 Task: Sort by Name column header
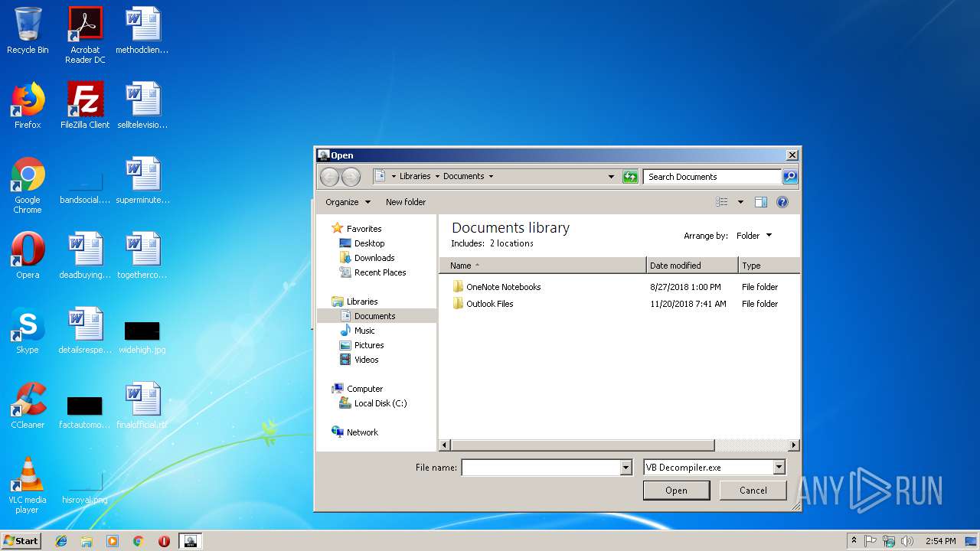tap(543, 266)
